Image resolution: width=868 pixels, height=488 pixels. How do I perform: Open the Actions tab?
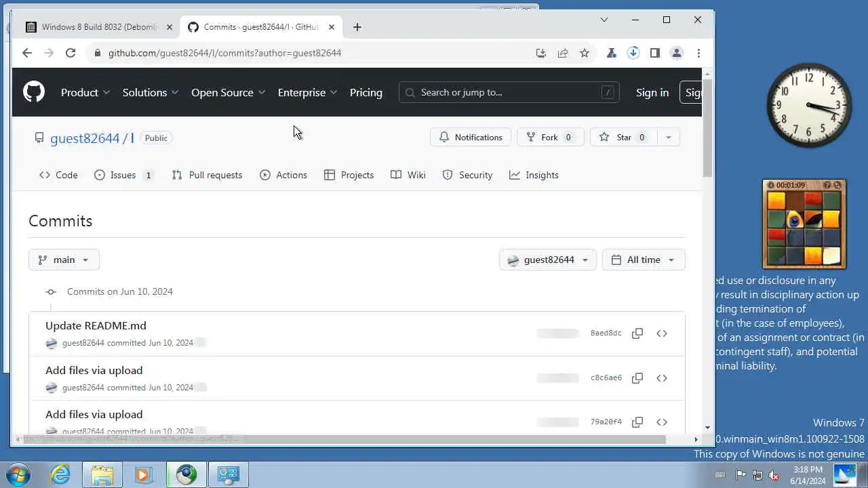coord(283,175)
